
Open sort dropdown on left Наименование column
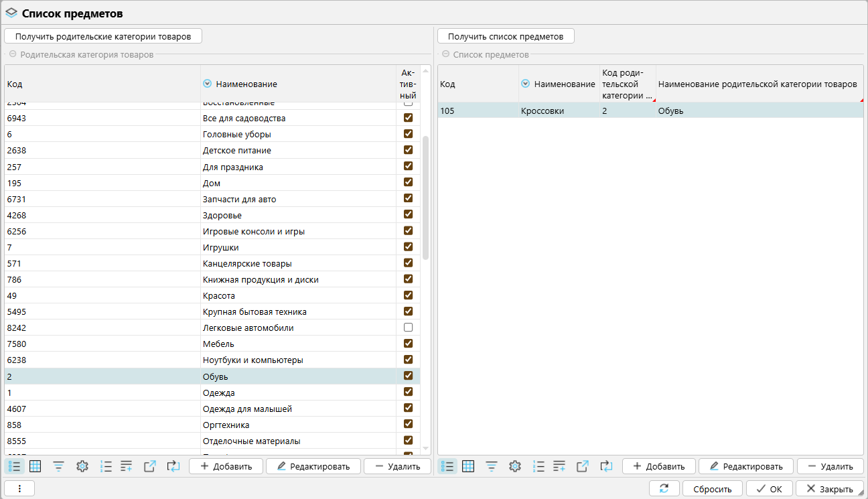207,84
